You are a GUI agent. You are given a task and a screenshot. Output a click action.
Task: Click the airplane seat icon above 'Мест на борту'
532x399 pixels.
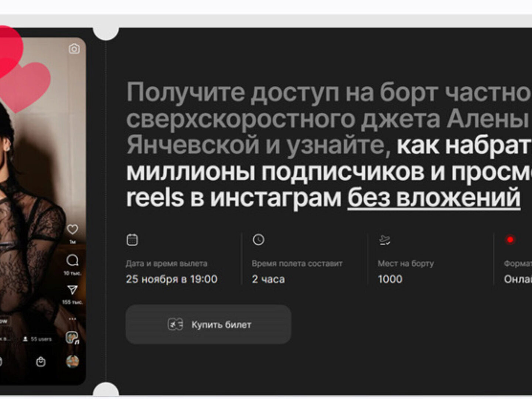pyautogui.click(x=385, y=240)
